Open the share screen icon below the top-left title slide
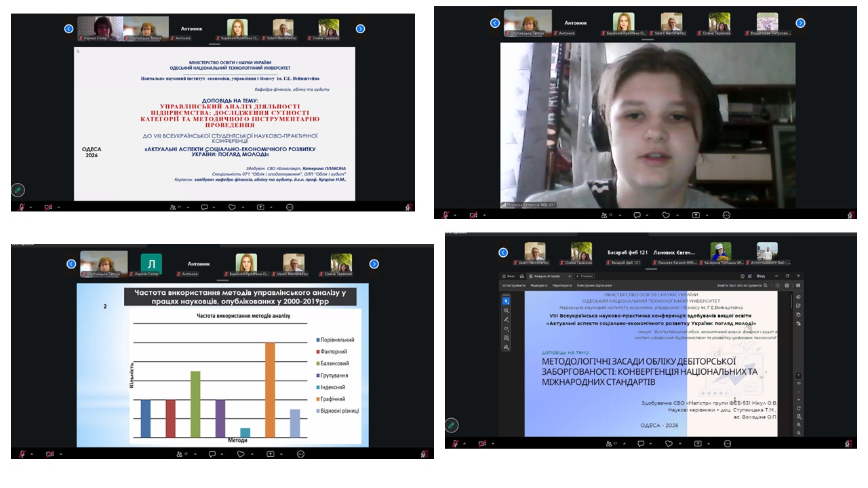Screen dimensions: 868x488 (x=260, y=207)
